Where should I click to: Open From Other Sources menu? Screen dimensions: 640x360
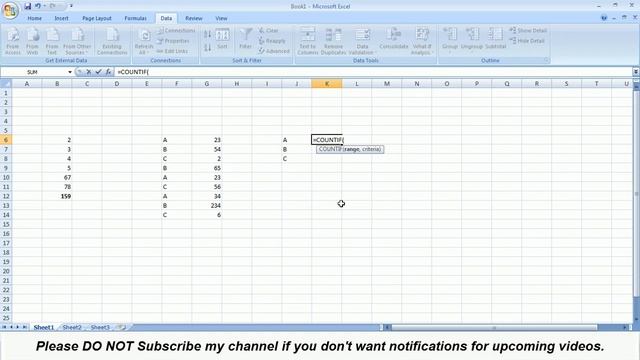[x=77, y=41]
